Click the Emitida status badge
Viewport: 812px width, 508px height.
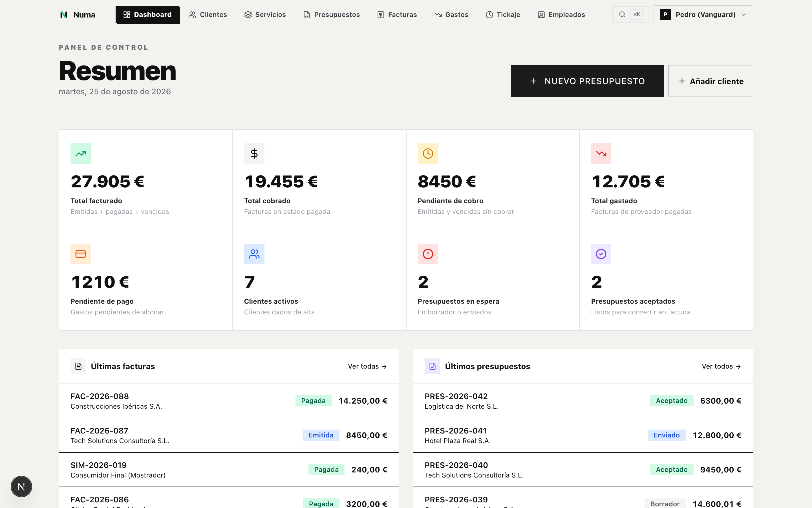tap(321, 435)
